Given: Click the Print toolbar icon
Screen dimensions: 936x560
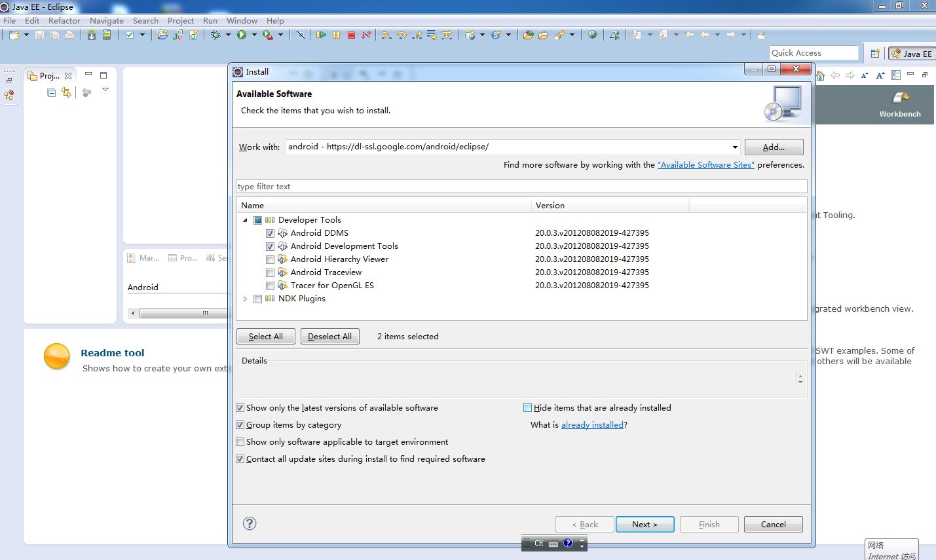Looking at the screenshot, I should [x=69, y=35].
